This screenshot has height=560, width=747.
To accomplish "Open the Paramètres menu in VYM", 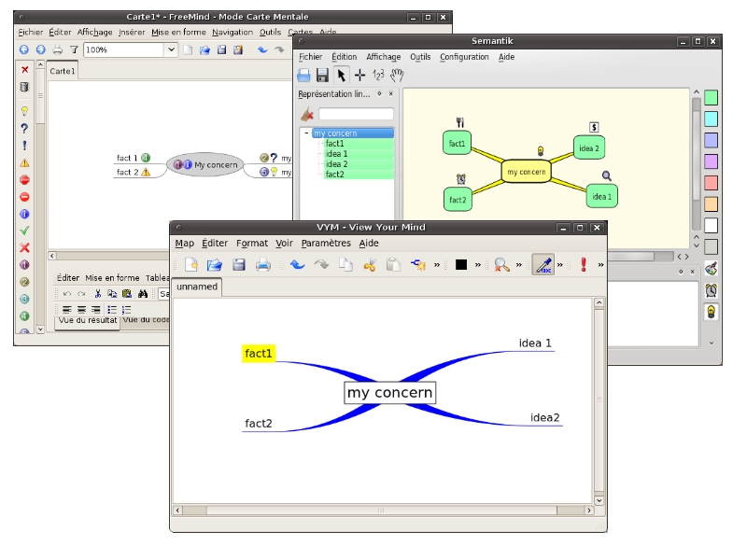I will click(x=326, y=244).
